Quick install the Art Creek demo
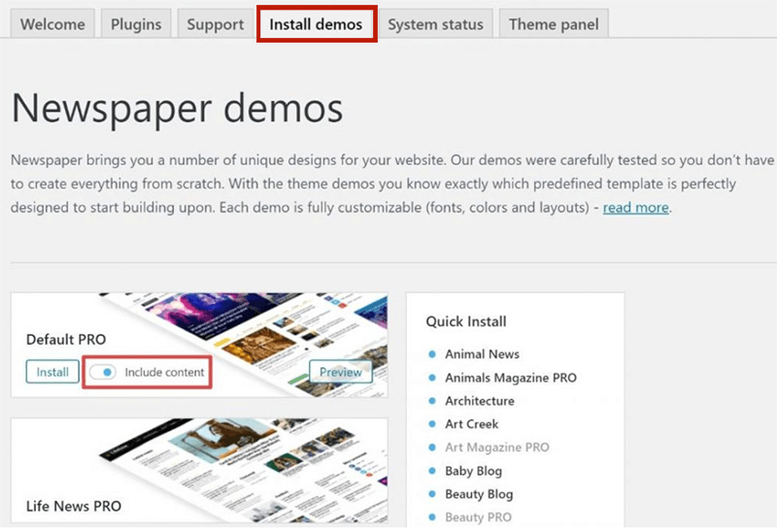The height and width of the screenshot is (532, 777). point(471,424)
